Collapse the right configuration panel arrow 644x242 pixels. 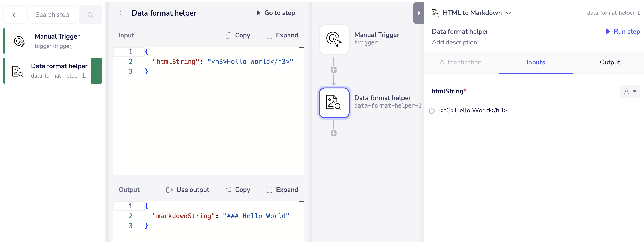418,13
